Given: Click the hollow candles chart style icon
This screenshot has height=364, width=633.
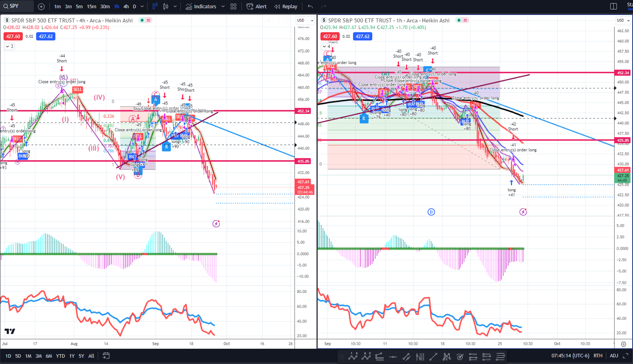Looking at the screenshot, I should point(166,6).
